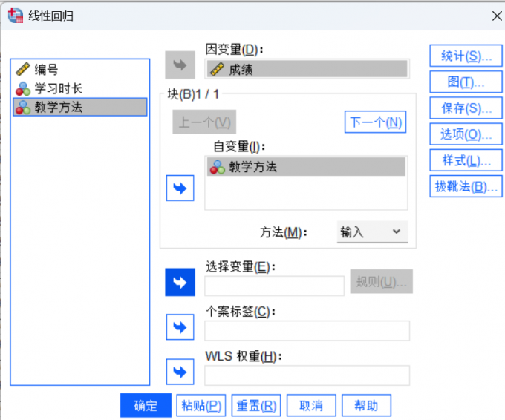Click the ruler icon beside 成绩 in dependent box
The image size is (505, 420).
point(217,69)
